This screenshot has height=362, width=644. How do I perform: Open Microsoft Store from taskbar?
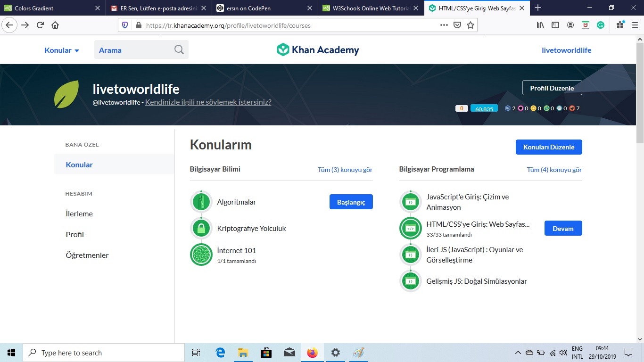click(x=266, y=353)
